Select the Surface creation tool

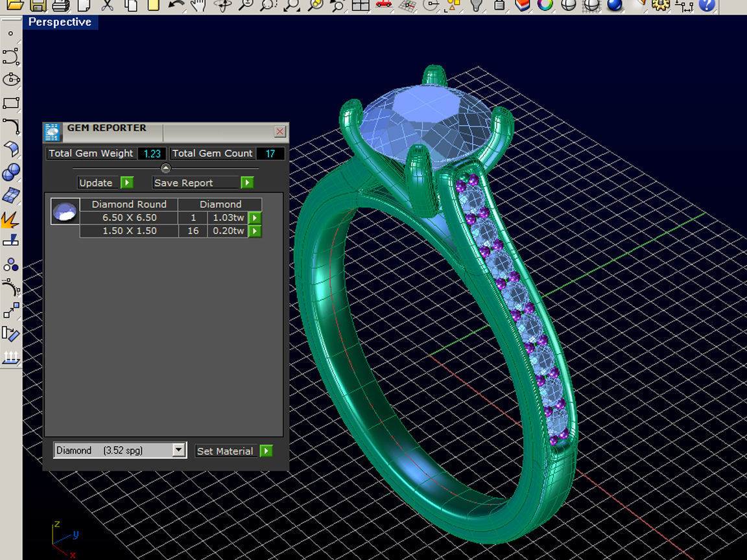(10, 149)
